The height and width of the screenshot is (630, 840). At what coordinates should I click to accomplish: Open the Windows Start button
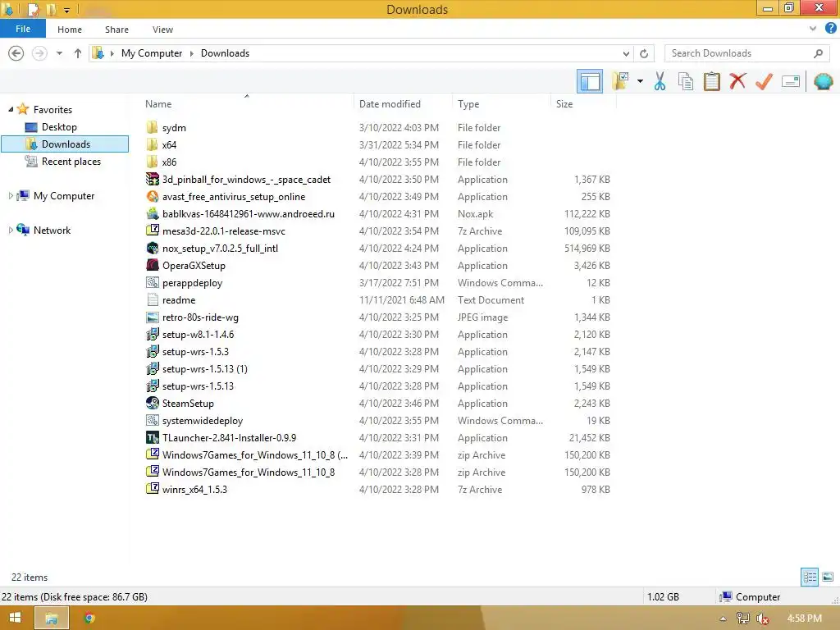(x=15, y=619)
